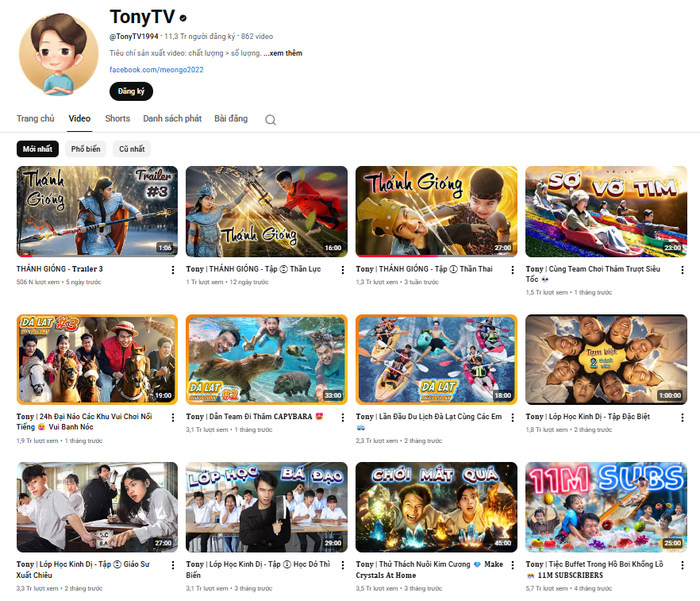Open the Bài đăng tab
The height and width of the screenshot is (601, 700).
tap(231, 119)
